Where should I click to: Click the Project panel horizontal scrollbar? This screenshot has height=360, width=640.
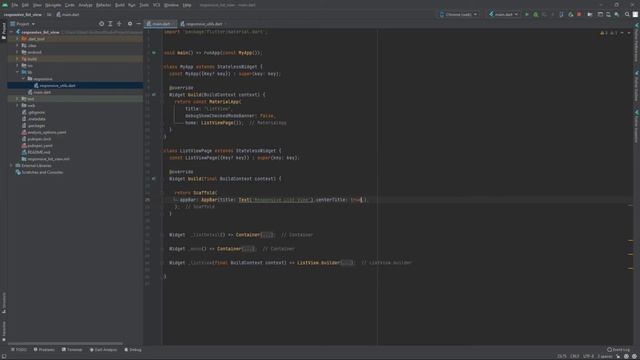click(65, 344)
